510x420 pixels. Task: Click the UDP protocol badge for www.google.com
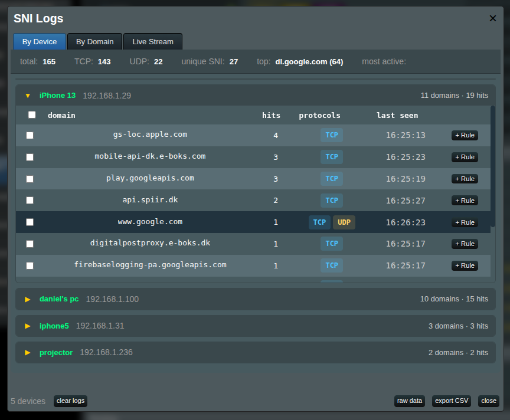344,222
